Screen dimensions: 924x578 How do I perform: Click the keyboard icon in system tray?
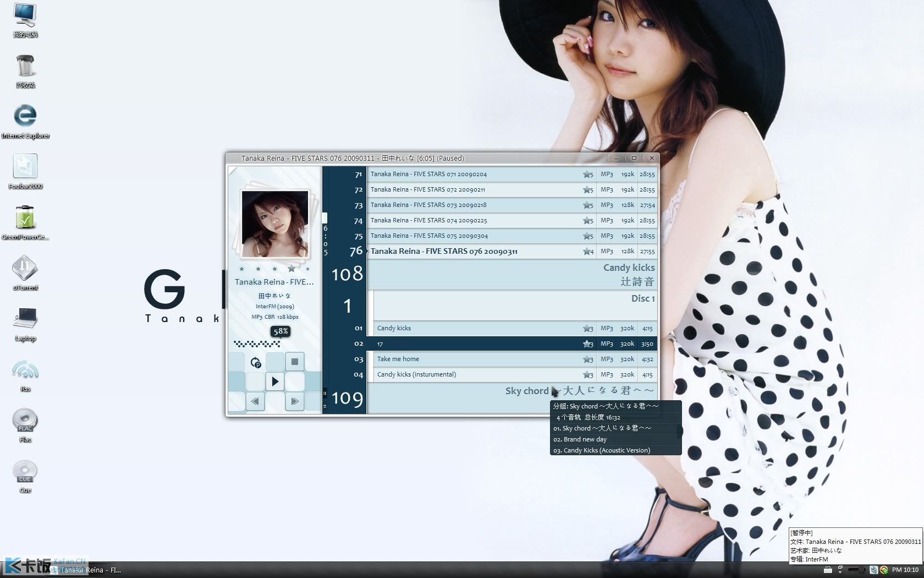pos(828,570)
